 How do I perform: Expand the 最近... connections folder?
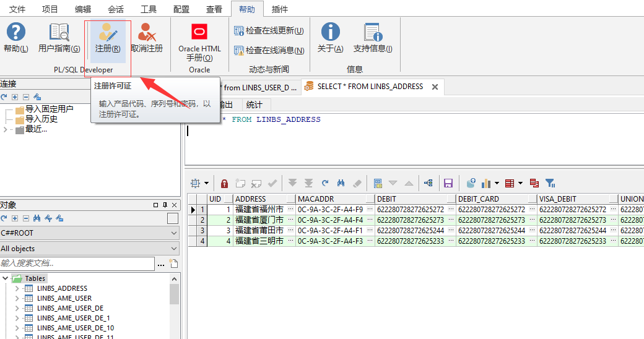point(5,129)
